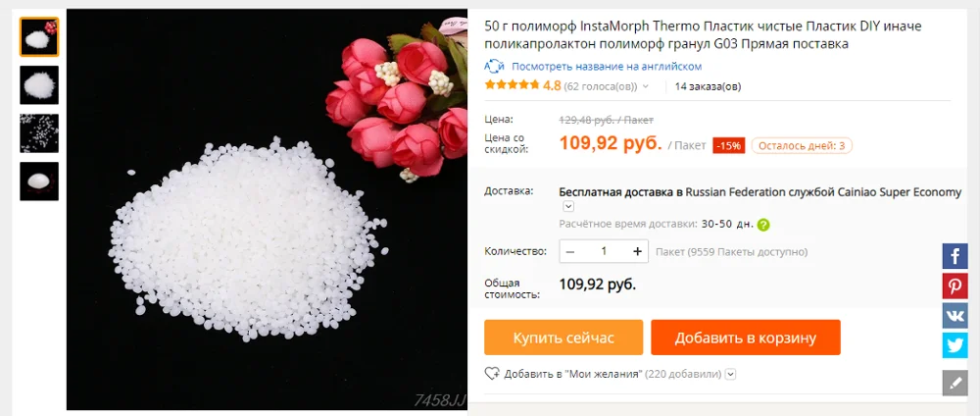Viewport: 980px width, 416px height.
Task: Select second thumbnail of granule pile
Action: pos(39,85)
